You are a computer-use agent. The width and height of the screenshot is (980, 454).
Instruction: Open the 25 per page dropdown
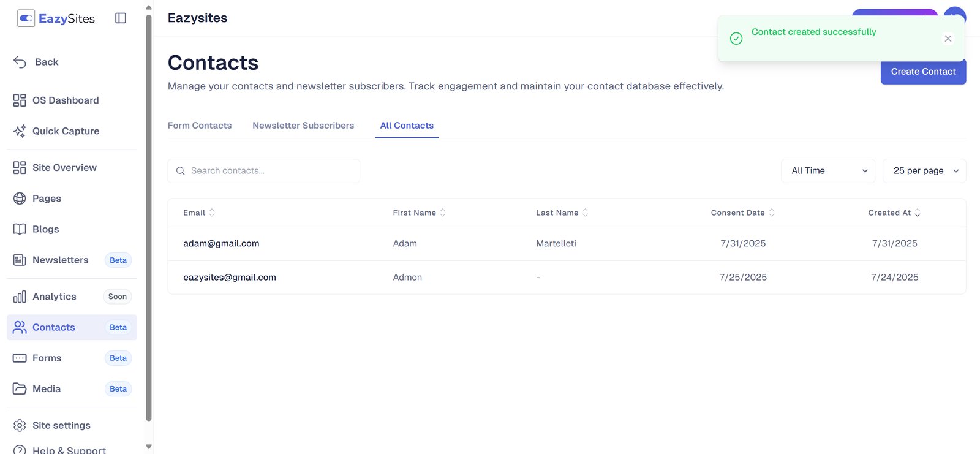click(924, 171)
